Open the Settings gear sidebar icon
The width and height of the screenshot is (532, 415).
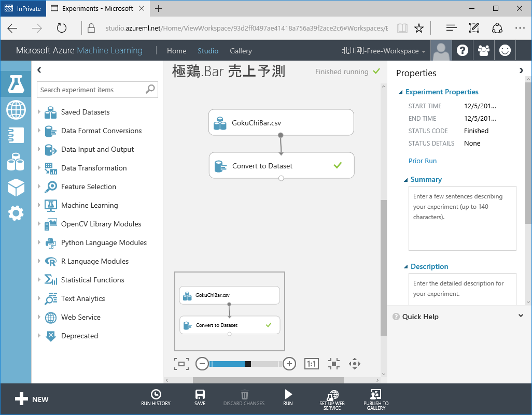click(x=16, y=213)
